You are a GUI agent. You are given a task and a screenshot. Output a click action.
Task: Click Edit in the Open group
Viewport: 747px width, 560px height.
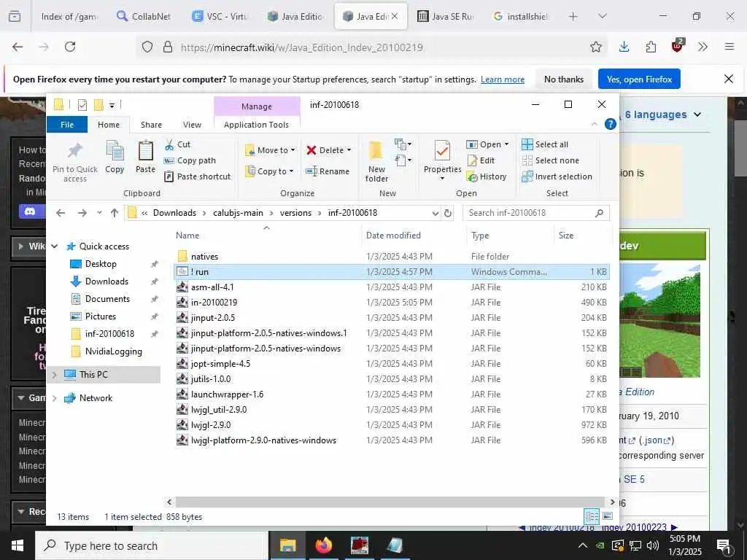(x=481, y=160)
